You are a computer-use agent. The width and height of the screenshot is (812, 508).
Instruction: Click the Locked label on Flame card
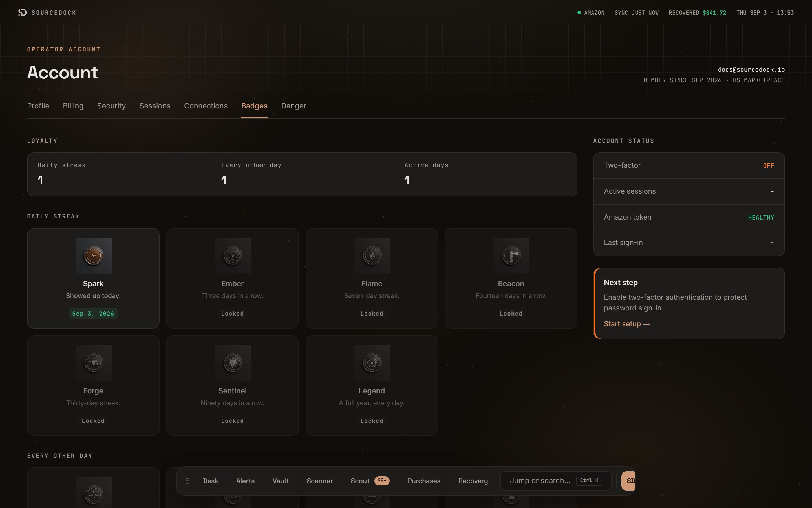pyautogui.click(x=372, y=314)
